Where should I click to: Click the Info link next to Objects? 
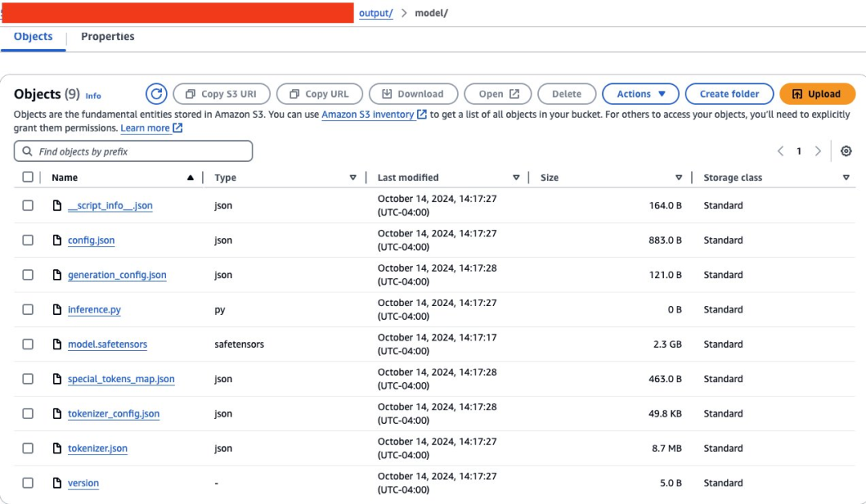click(93, 95)
